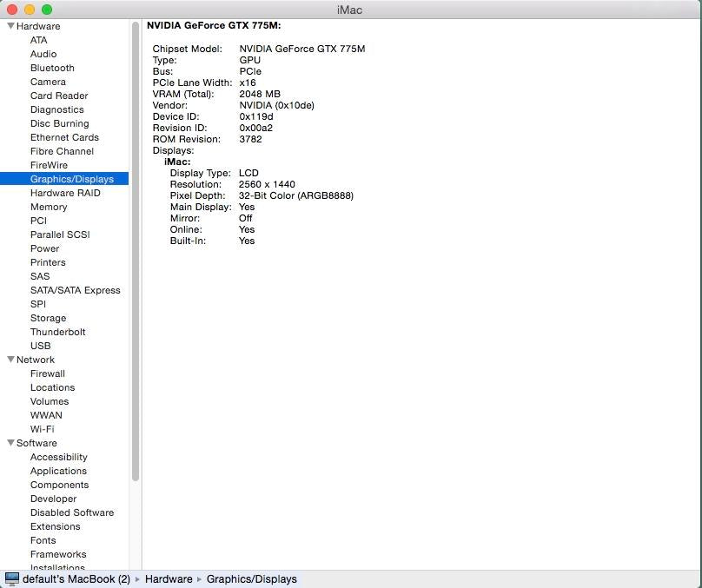Select Fonts in the Software section

point(43,540)
